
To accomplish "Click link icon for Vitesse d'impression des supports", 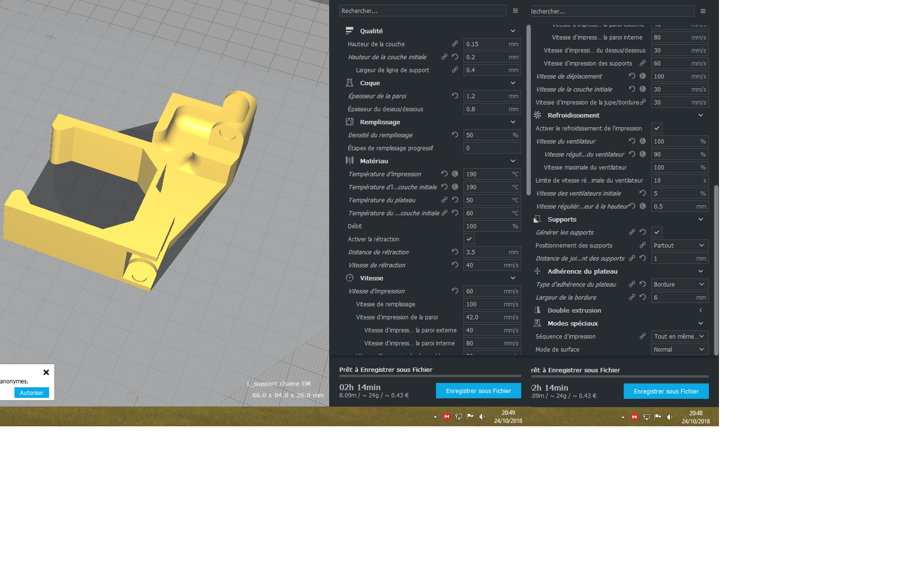I will [642, 63].
